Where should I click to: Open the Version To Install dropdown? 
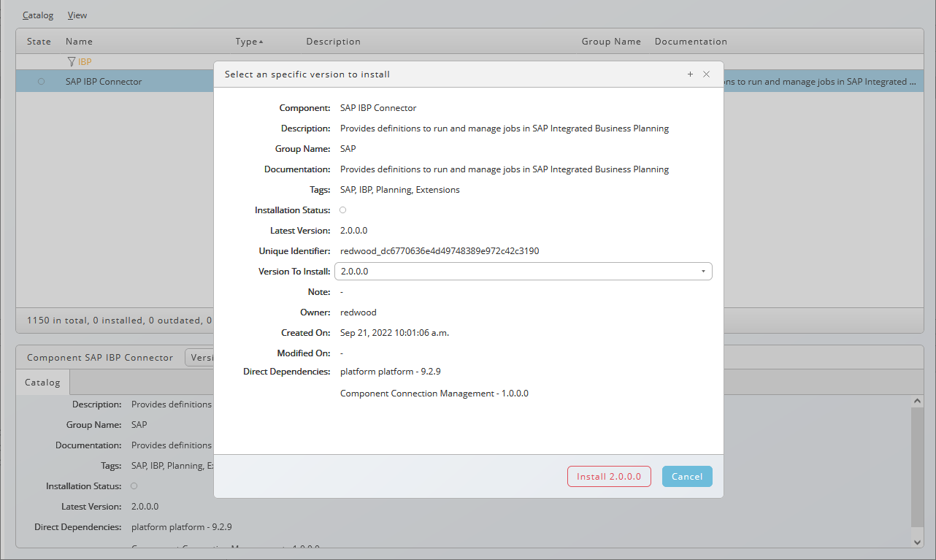[x=523, y=272]
